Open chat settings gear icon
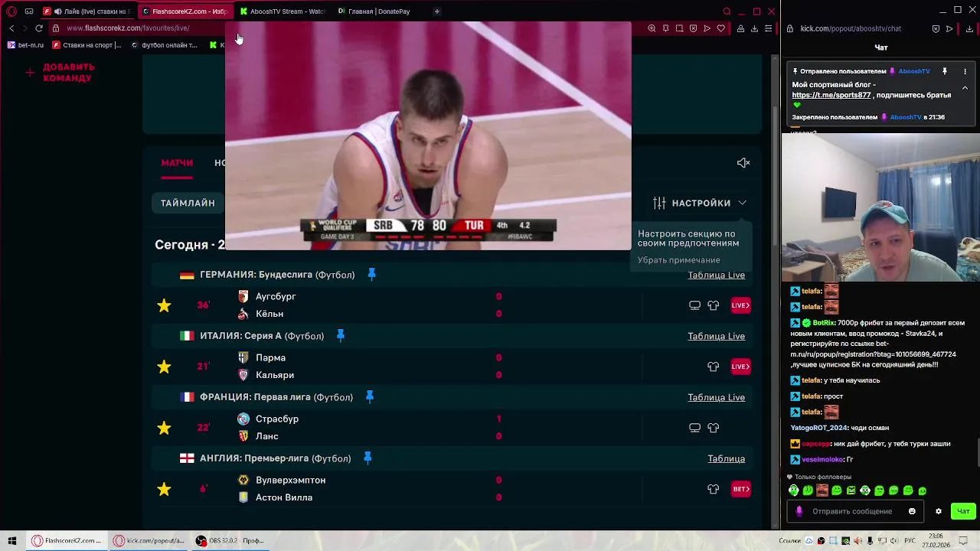 click(x=938, y=511)
